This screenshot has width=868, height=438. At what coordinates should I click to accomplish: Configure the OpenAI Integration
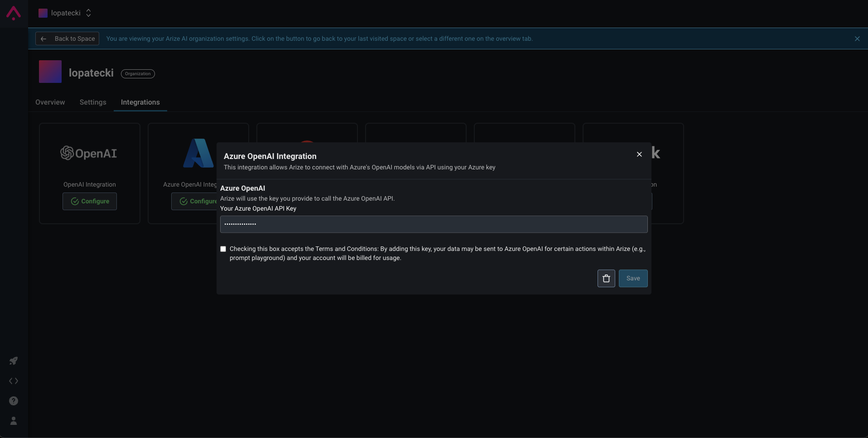90,201
